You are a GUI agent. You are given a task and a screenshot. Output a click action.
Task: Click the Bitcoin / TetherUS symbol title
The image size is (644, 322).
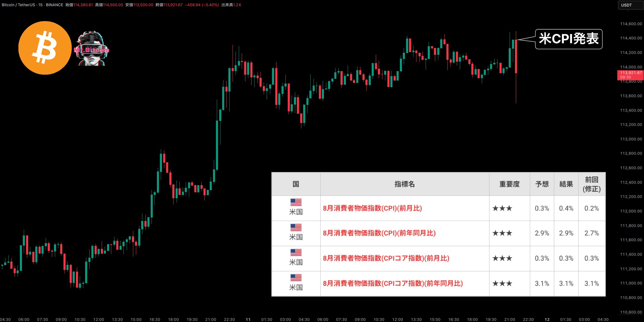18,5
